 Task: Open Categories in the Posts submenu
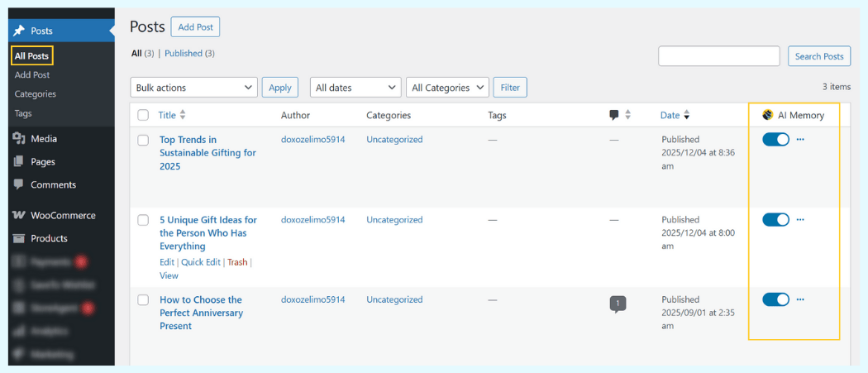point(36,94)
